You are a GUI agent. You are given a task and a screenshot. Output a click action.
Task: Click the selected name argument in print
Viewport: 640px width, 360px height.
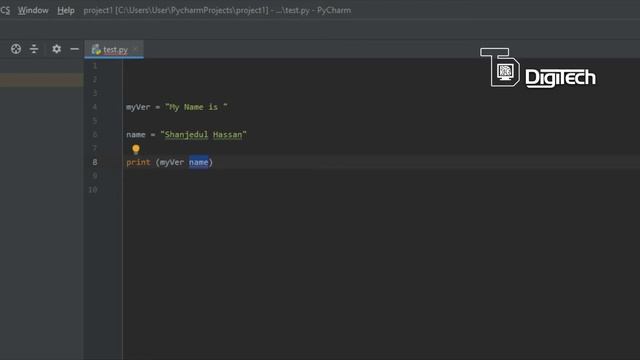tap(198, 162)
